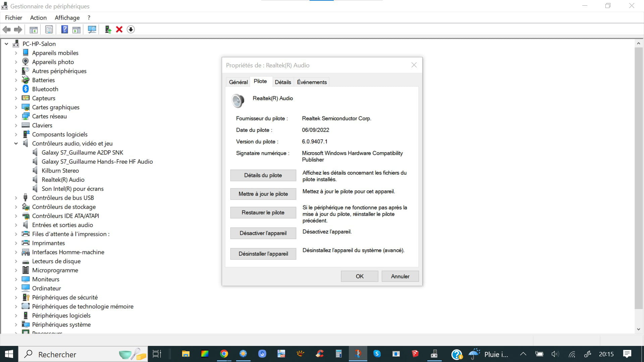Expand Appareils mobiles category
Screen dimensions: 644x362
[16, 53]
